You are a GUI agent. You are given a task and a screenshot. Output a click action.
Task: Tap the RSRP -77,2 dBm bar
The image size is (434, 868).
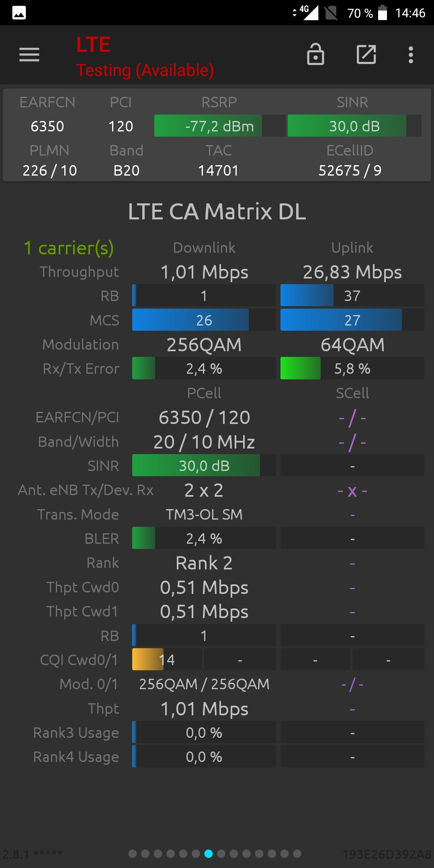coord(220,126)
